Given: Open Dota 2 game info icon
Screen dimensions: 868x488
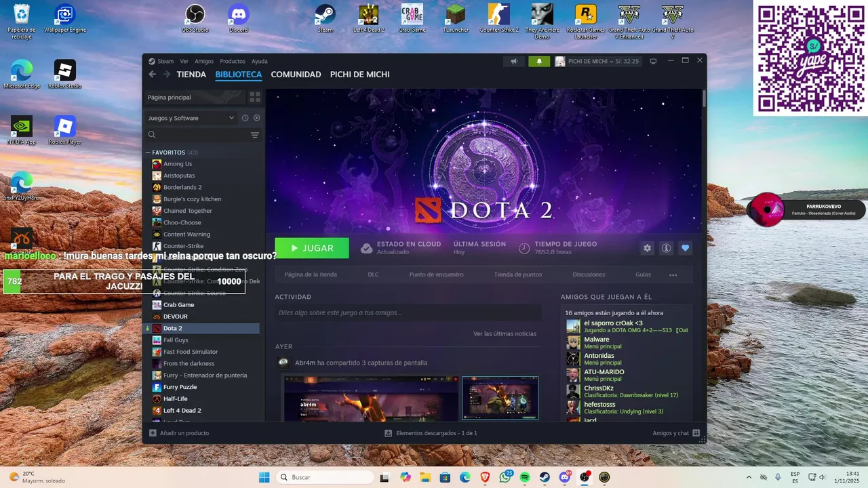Looking at the screenshot, I should [x=666, y=248].
